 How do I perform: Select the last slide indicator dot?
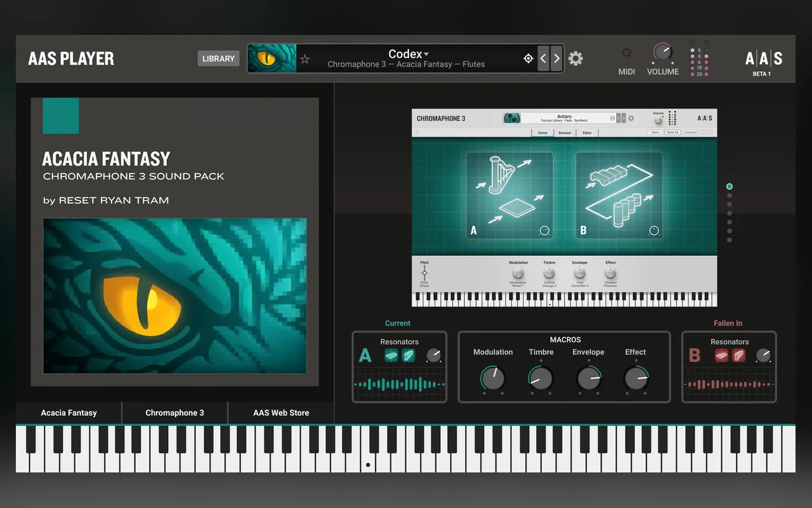(x=730, y=240)
